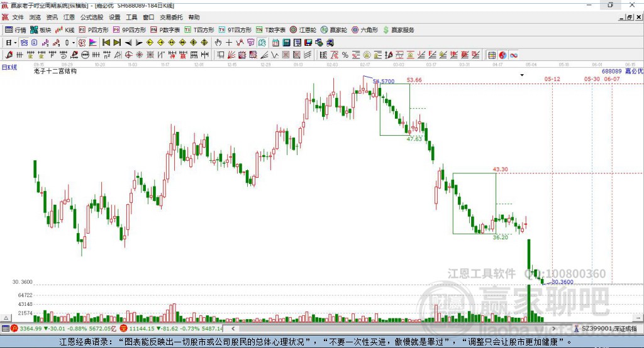Click the SZ399001 深证成指 status entry
This screenshot has width=644, height=348.
[x=606, y=329]
